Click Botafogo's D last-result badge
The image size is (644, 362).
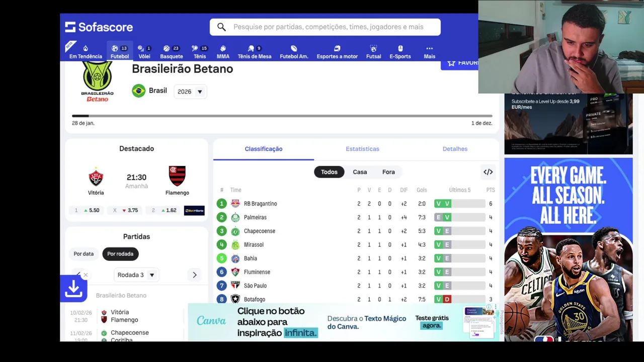click(x=447, y=299)
